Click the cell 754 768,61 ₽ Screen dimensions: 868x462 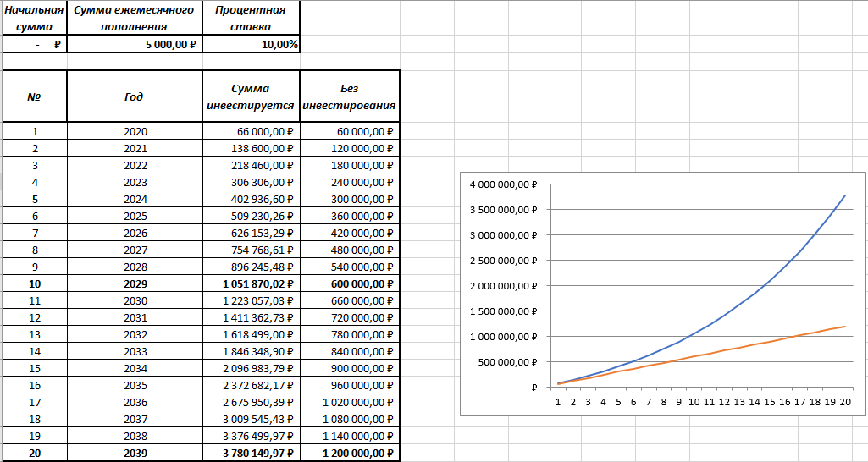point(251,250)
